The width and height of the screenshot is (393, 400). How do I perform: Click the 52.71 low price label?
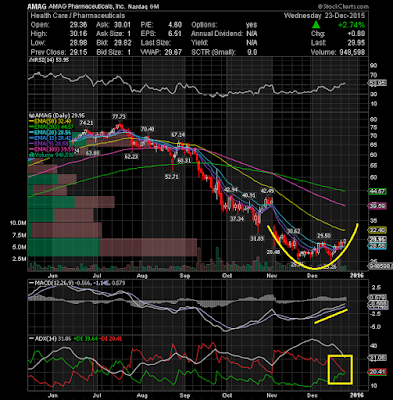pyautogui.click(x=172, y=177)
